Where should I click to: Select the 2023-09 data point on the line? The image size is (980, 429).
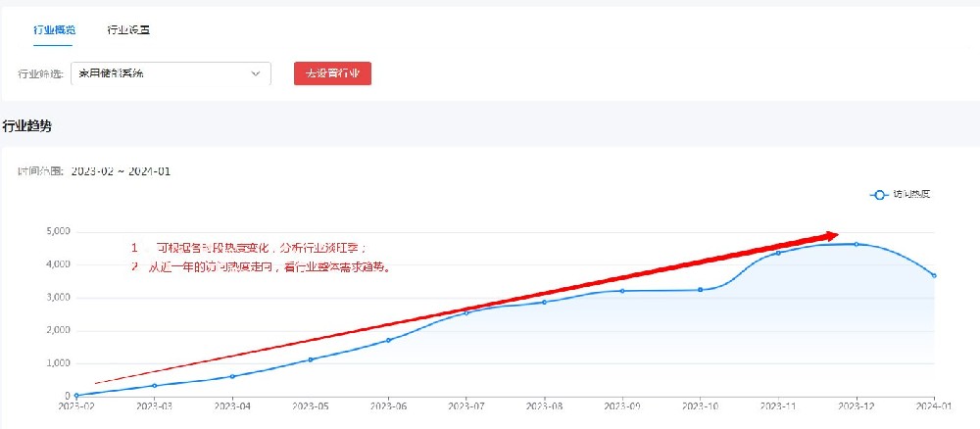tap(622, 291)
